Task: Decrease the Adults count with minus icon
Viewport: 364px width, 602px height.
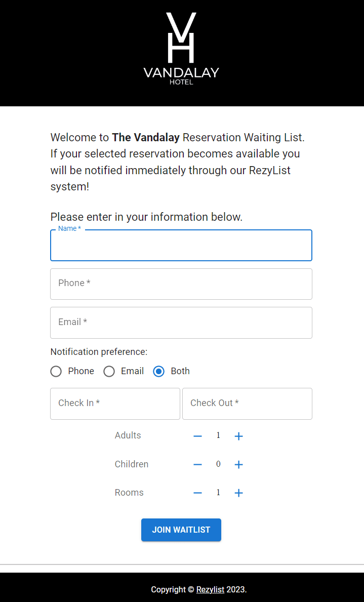Action: 198,436
